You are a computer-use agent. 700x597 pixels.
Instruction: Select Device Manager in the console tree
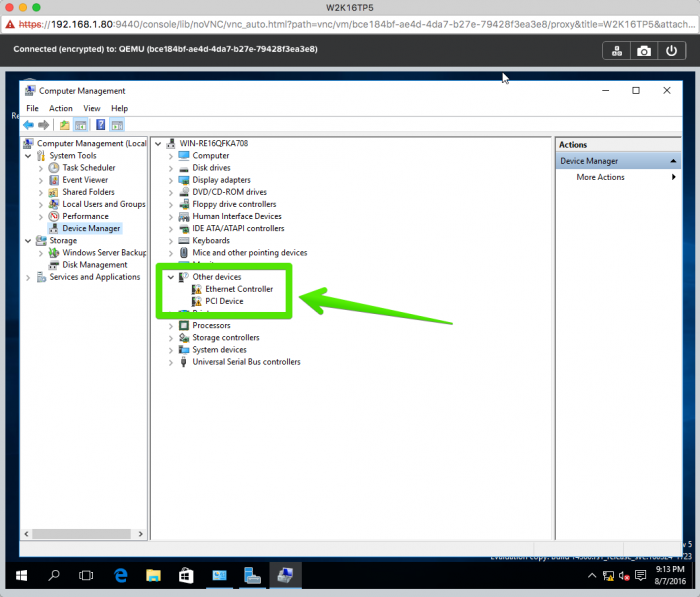(x=91, y=228)
